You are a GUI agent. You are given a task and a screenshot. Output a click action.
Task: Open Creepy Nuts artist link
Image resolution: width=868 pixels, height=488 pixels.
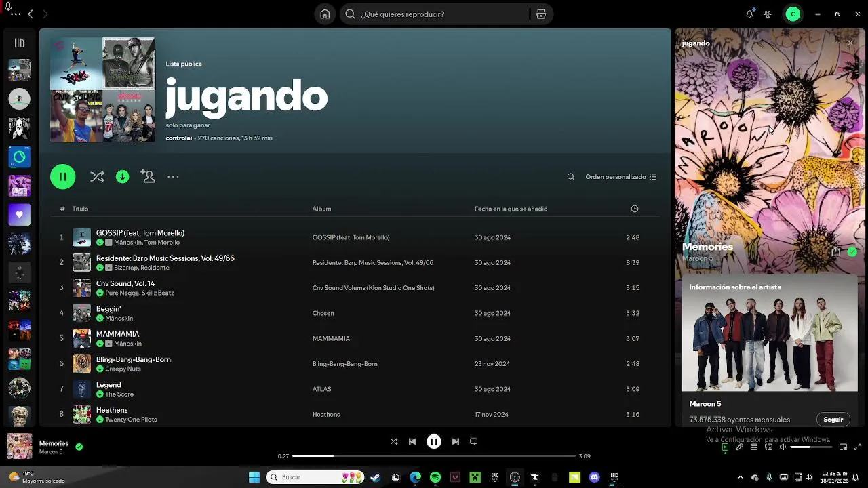123,369
